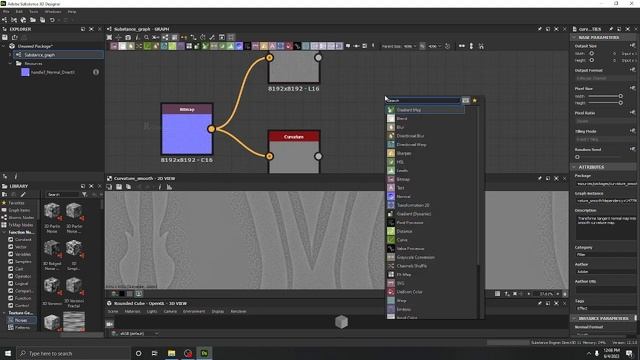
Task: Click Curvature node input connector
Action: 269,156
